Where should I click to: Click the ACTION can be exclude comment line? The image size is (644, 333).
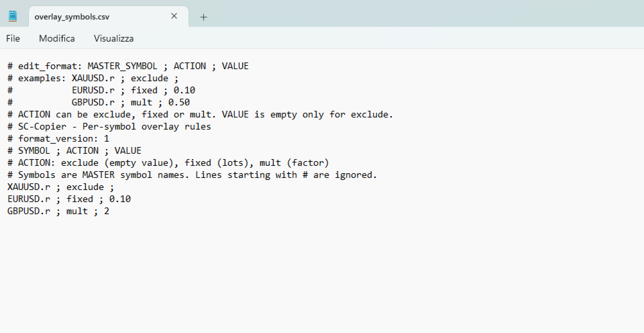click(x=201, y=114)
